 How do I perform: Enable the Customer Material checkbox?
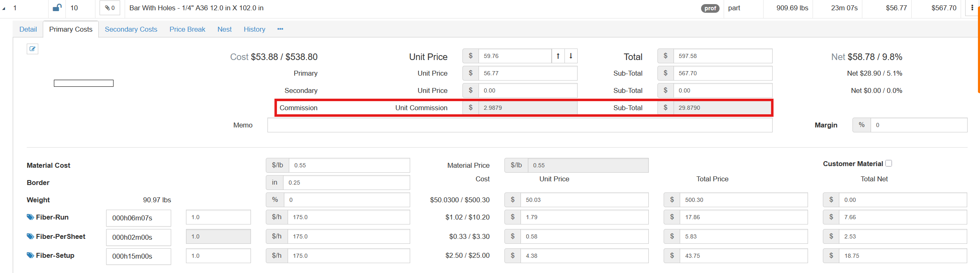point(889,163)
